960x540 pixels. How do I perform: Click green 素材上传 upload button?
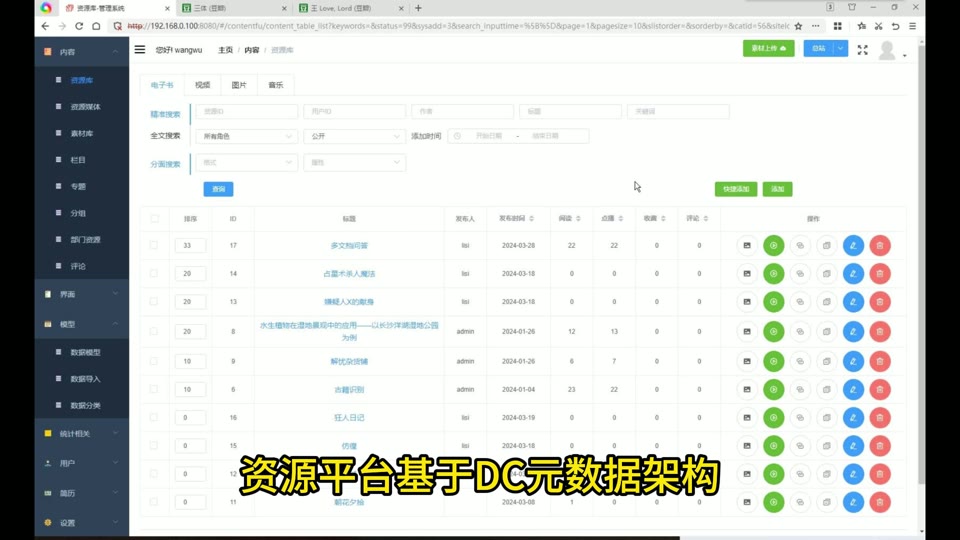pos(768,48)
